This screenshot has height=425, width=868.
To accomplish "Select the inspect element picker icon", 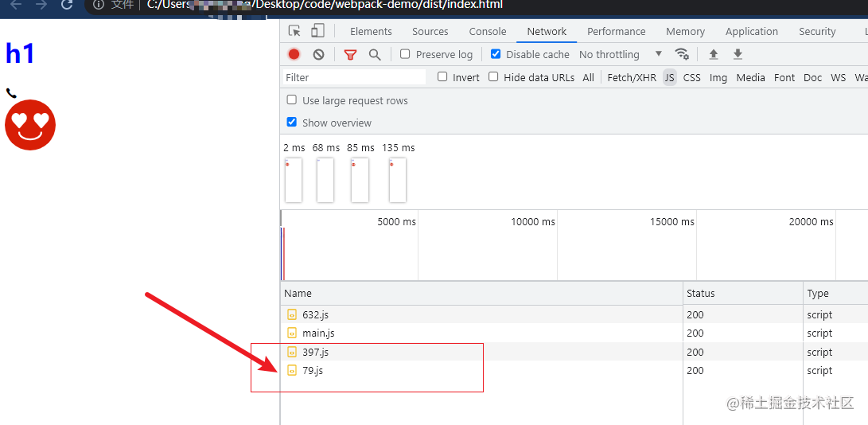I will coord(294,31).
